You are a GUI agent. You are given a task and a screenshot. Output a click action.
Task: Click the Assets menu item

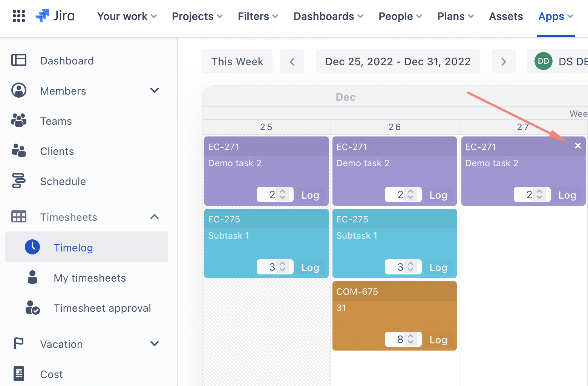tap(506, 16)
